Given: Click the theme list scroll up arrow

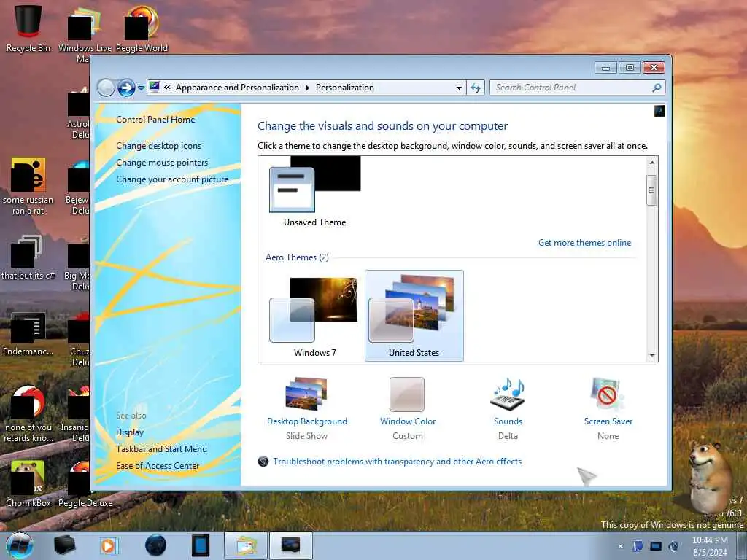Looking at the screenshot, I should (x=651, y=163).
